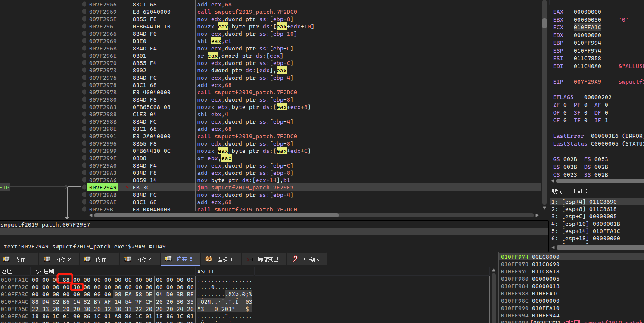Open the 内存 3 dump tab
This screenshot has width=644, height=323.
[100, 259]
